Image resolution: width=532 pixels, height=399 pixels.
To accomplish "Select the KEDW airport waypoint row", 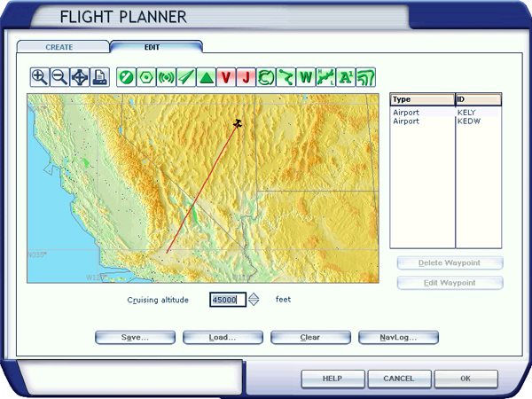I will 445,121.
